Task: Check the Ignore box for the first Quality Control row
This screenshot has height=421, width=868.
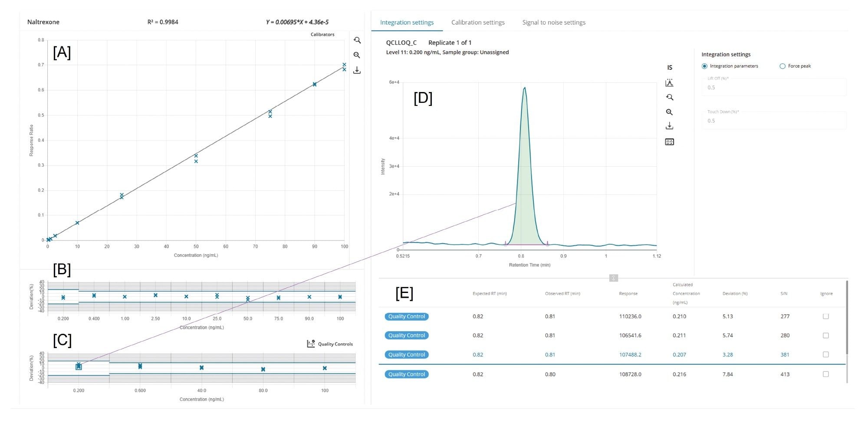Action: [825, 316]
